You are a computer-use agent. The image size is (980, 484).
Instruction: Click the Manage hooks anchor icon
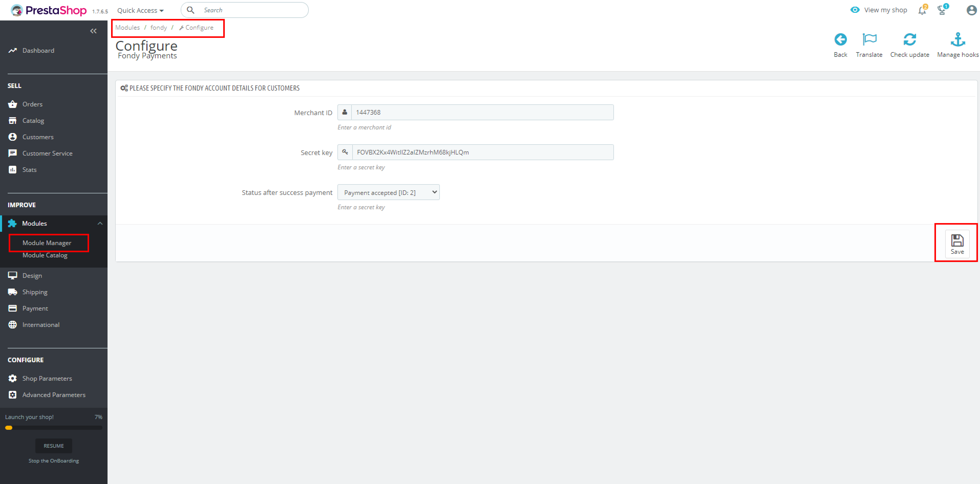tap(958, 40)
